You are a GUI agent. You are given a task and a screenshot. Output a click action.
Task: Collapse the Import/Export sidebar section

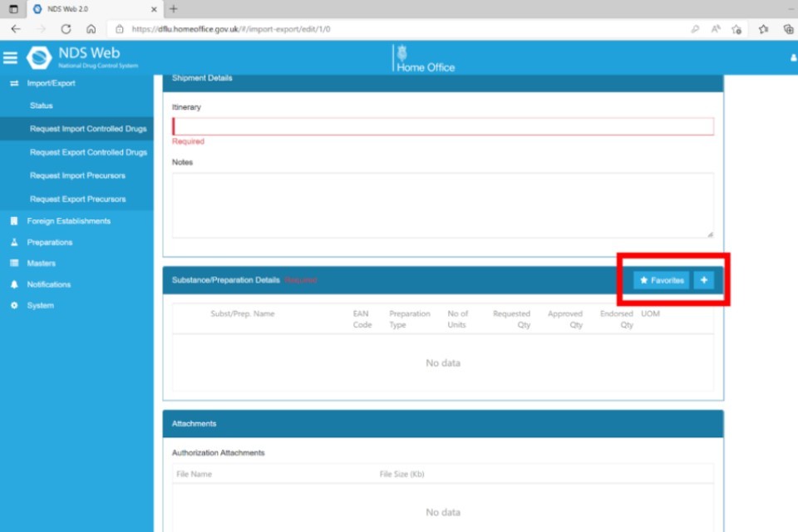(x=50, y=83)
